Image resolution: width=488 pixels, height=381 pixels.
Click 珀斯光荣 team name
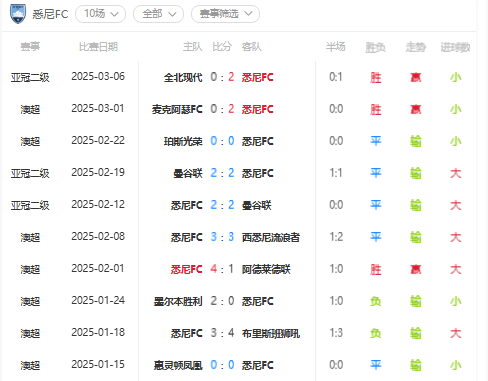point(183,141)
